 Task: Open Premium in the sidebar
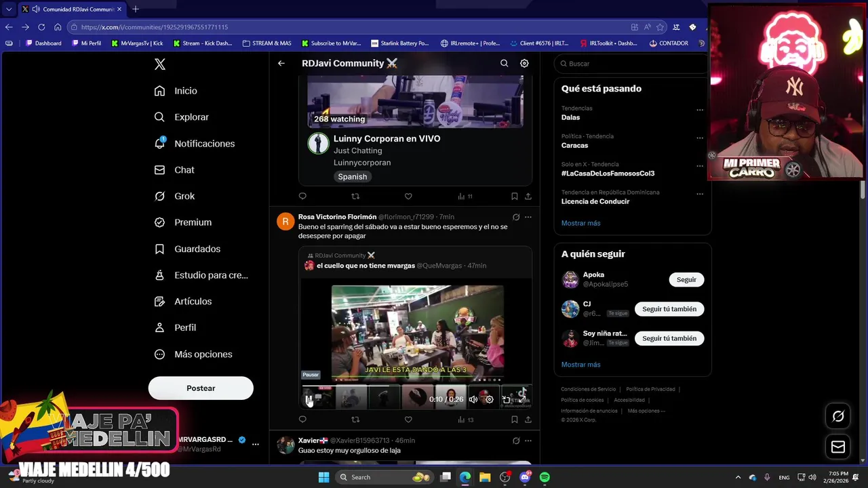[x=182, y=222]
